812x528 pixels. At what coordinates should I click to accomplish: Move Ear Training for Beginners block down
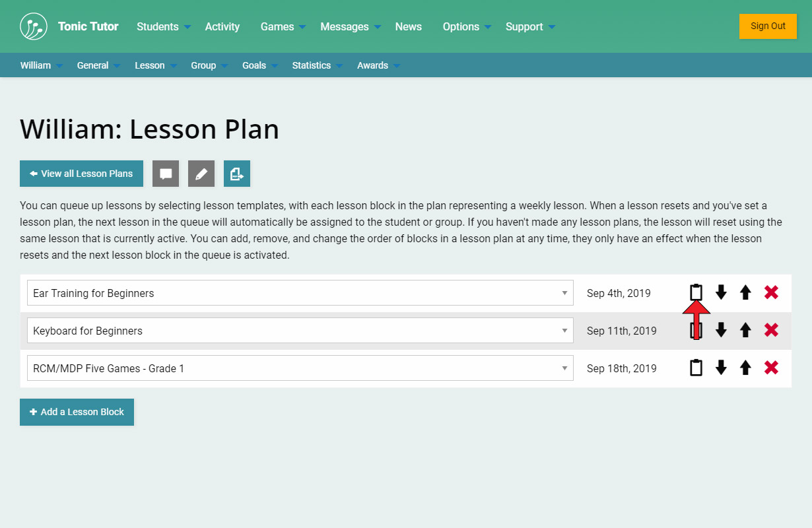[721, 292]
